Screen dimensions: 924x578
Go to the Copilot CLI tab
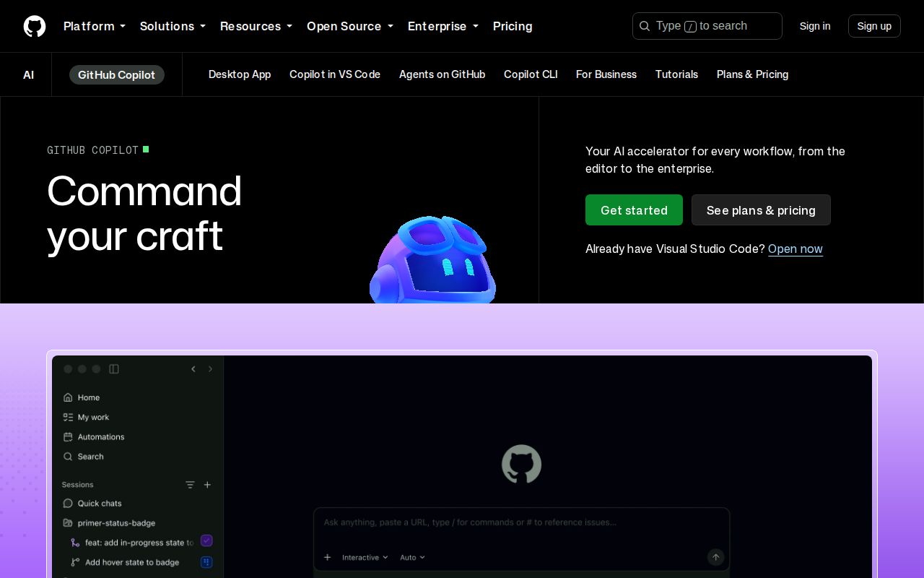pos(531,74)
